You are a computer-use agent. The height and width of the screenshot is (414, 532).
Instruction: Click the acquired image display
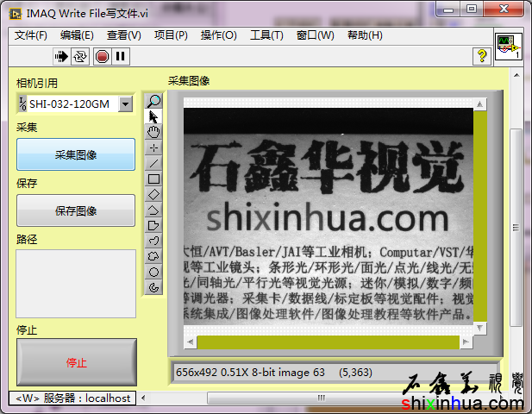(x=329, y=216)
